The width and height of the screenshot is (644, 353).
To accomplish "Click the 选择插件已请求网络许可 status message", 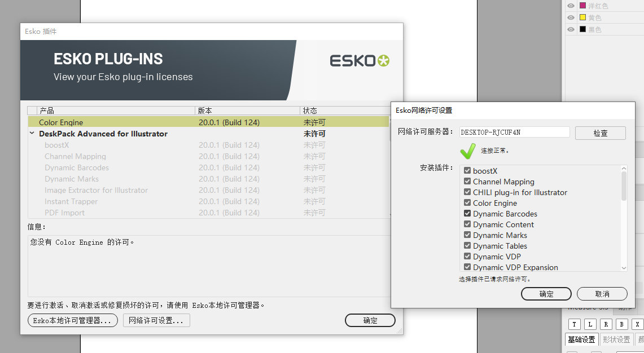I will [x=495, y=279].
